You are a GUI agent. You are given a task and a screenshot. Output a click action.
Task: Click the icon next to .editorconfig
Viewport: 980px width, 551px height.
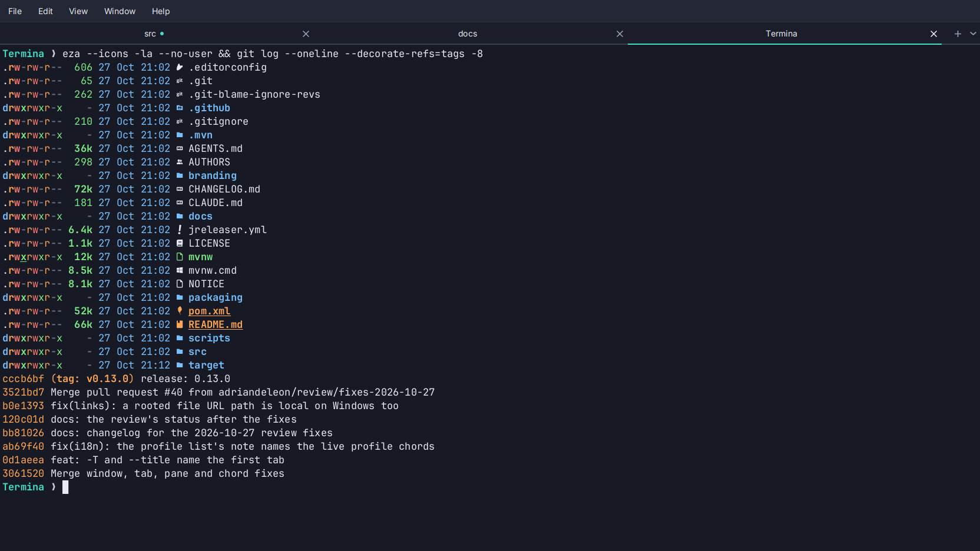point(180,68)
